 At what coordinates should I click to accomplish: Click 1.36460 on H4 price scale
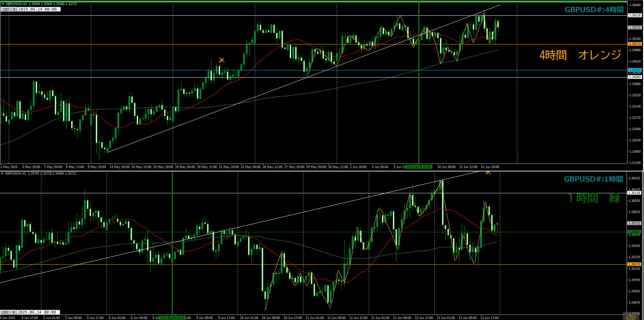pyautogui.click(x=635, y=5)
